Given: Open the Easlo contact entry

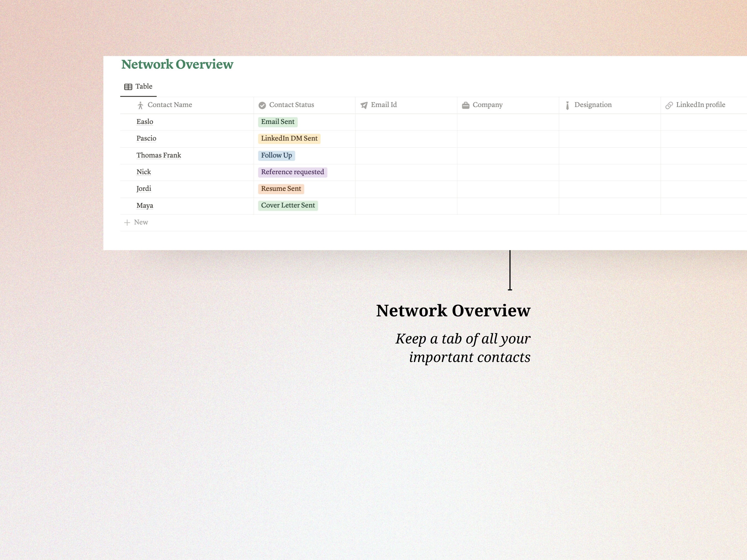Looking at the screenshot, I should [144, 122].
